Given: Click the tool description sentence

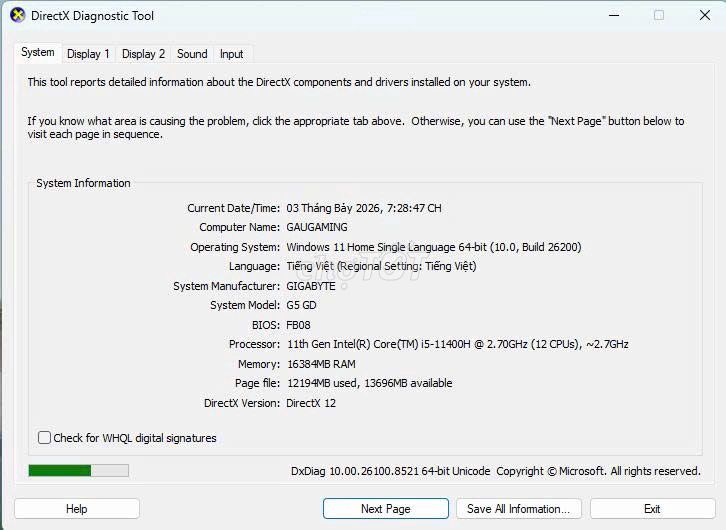Looking at the screenshot, I should pyautogui.click(x=279, y=82).
